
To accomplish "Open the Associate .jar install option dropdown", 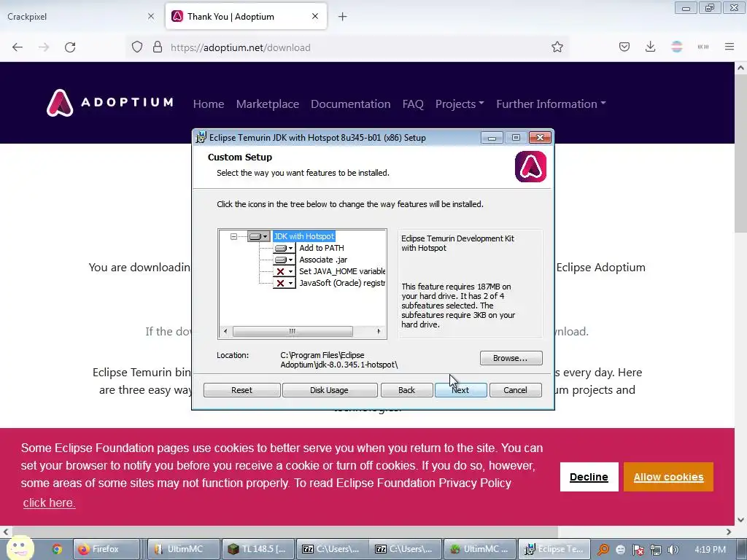I will pyautogui.click(x=285, y=260).
